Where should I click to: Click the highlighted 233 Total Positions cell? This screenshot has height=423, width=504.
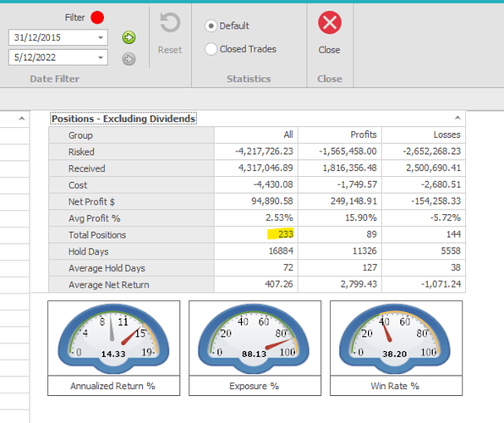tap(280, 233)
